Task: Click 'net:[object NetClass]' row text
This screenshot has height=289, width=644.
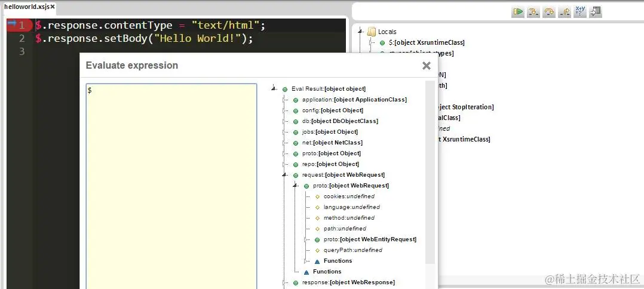Action: coord(332,143)
